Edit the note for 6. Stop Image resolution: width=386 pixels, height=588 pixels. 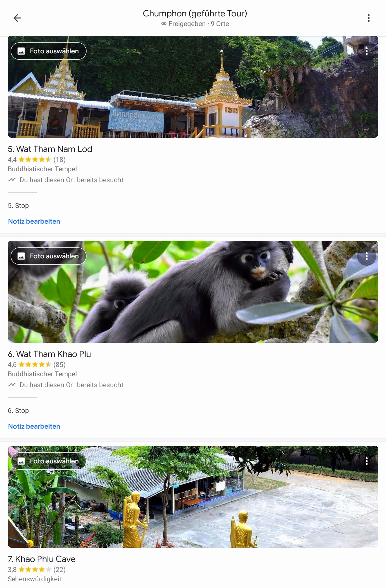[x=34, y=426]
